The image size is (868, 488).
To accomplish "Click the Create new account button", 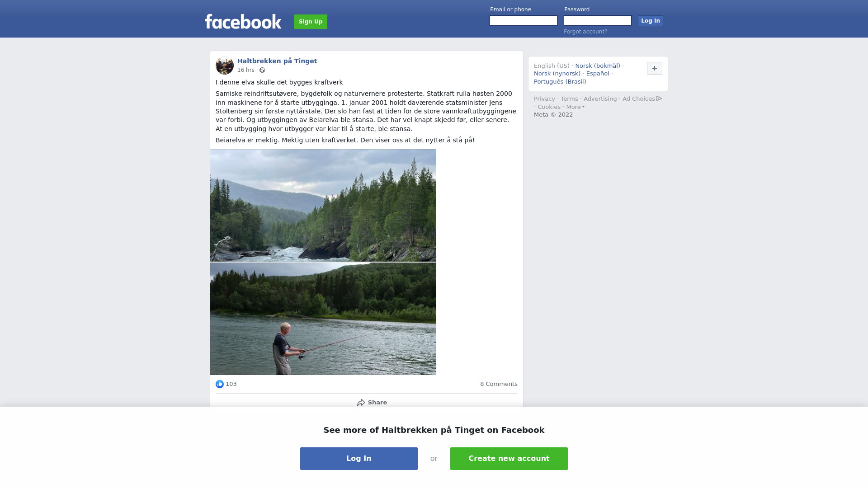I will click(509, 459).
